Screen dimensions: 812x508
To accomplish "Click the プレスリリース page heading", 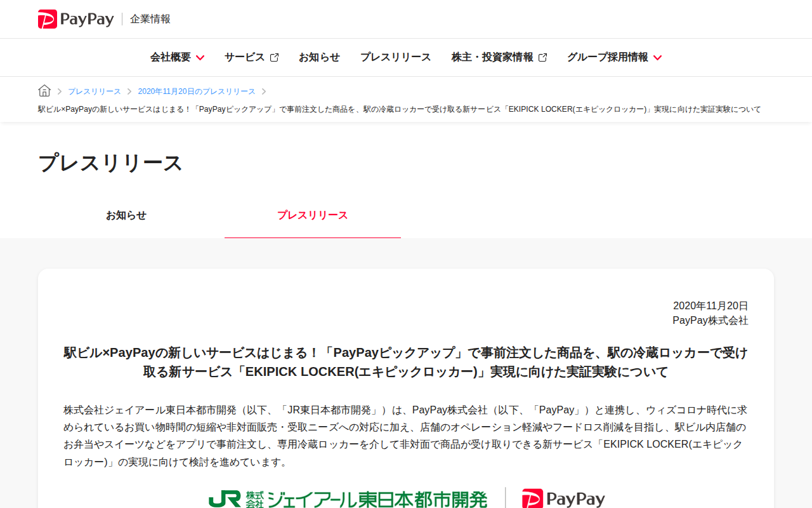I will (x=110, y=163).
